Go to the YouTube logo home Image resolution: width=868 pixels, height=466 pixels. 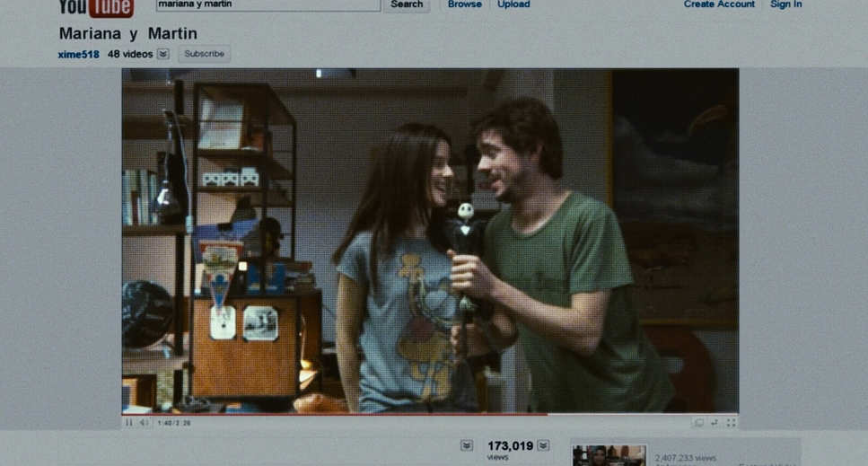[x=96, y=7]
